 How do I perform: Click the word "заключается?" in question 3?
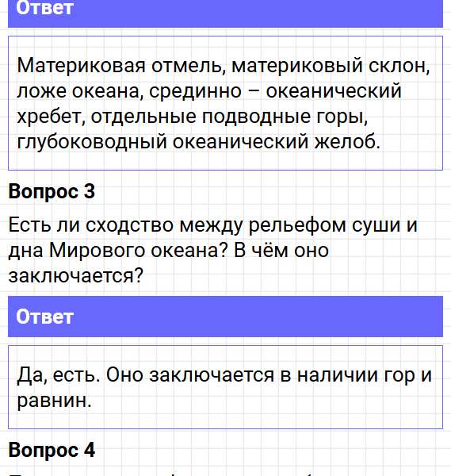[75, 275]
